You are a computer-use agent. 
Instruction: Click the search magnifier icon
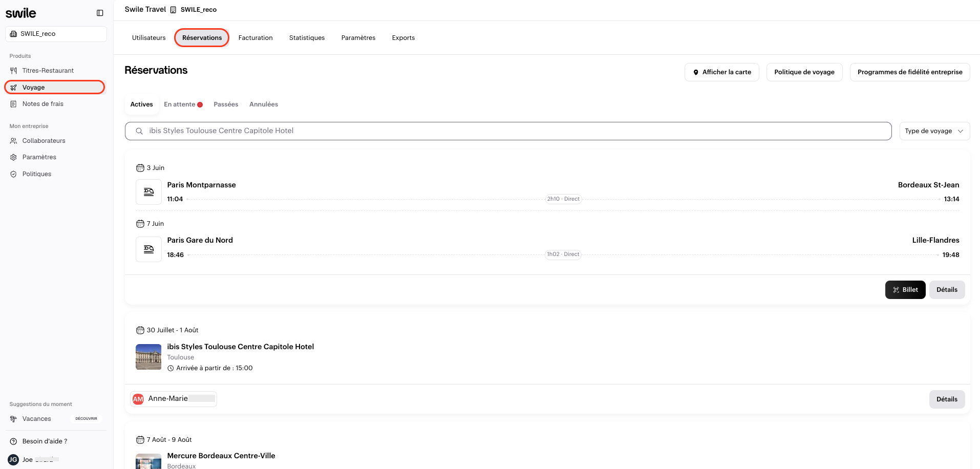click(x=139, y=131)
